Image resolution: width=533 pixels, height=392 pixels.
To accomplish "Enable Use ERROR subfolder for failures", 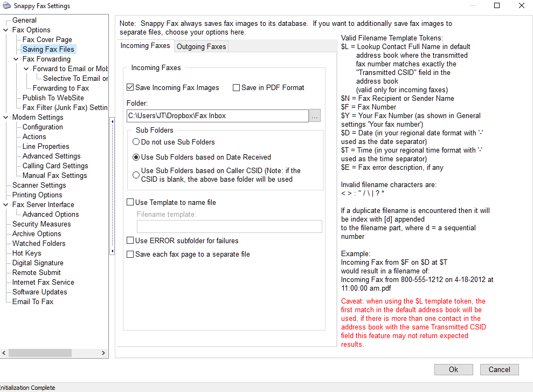I will 130,241.
